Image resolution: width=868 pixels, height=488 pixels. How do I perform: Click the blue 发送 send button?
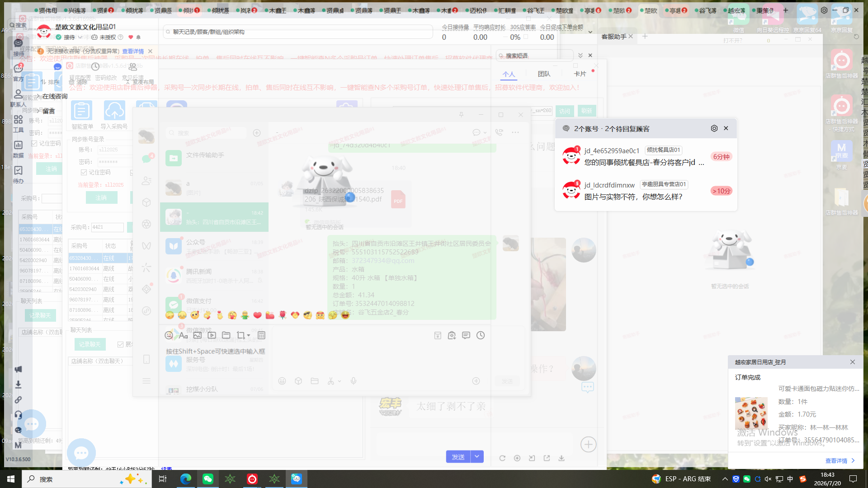(458, 457)
